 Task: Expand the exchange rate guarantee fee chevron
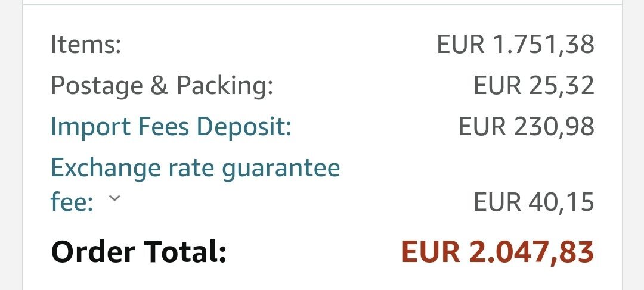coord(114,199)
